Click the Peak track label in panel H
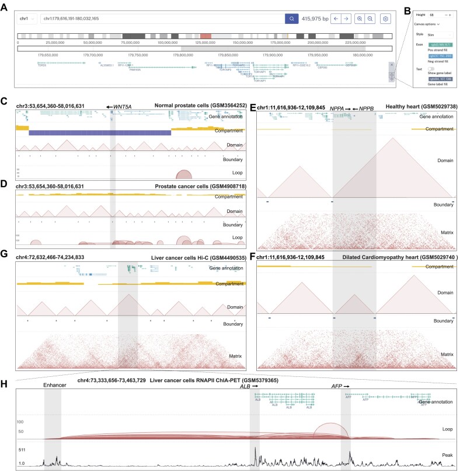Viewport: 460px width, 476px height. pos(447,455)
